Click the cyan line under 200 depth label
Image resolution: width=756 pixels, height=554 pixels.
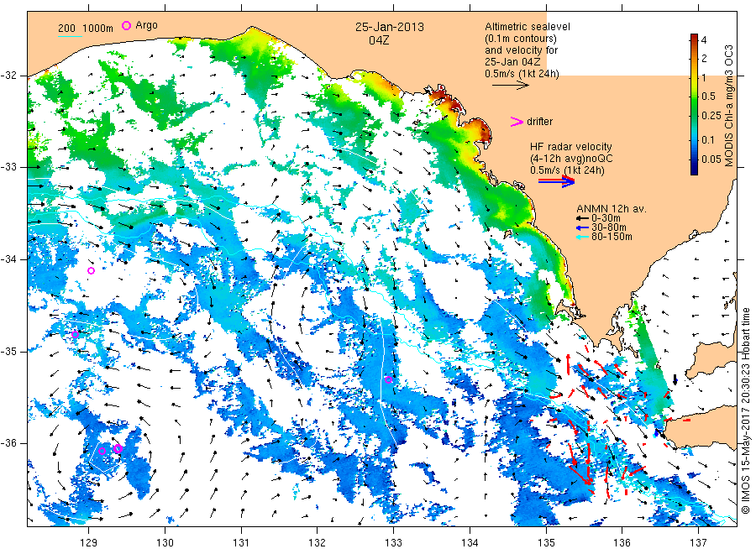coord(70,36)
